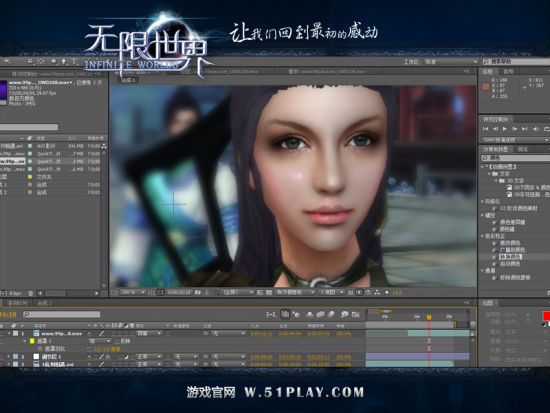
Task: Open mask 1 mode dropdown
Action: click(99, 341)
